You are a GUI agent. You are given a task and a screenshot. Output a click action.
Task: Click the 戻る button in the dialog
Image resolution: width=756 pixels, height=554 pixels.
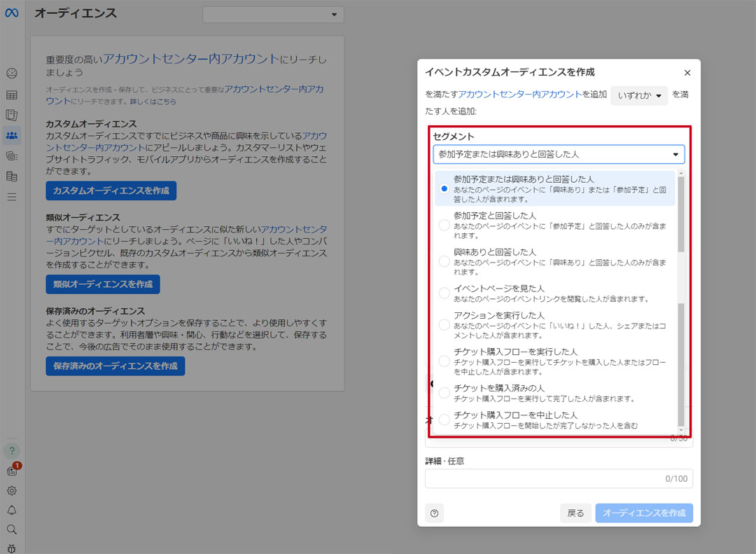pos(575,513)
